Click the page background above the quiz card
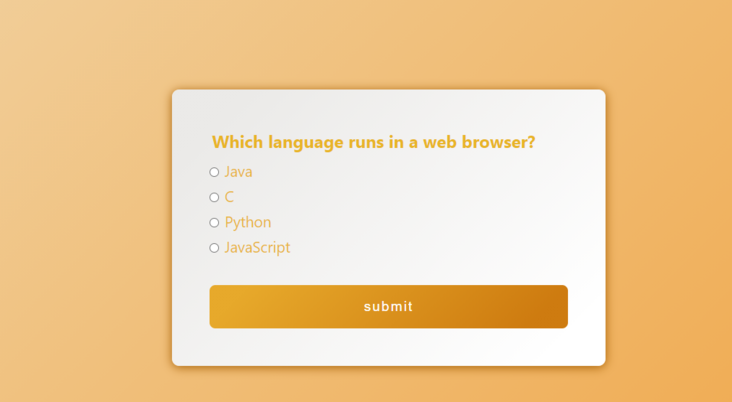 coord(388,45)
